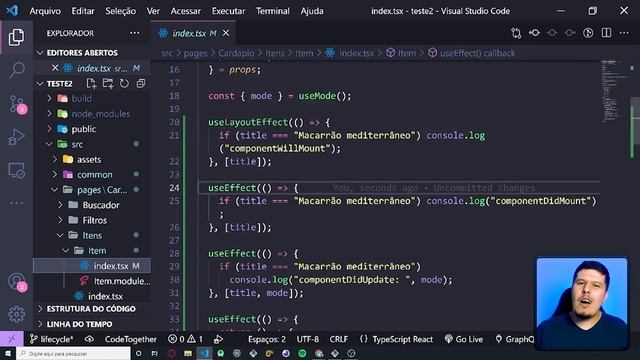Image resolution: width=640 pixels, height=360 pixels.
Task: Close index.tsx in open editors list
Action: point(55,68)
